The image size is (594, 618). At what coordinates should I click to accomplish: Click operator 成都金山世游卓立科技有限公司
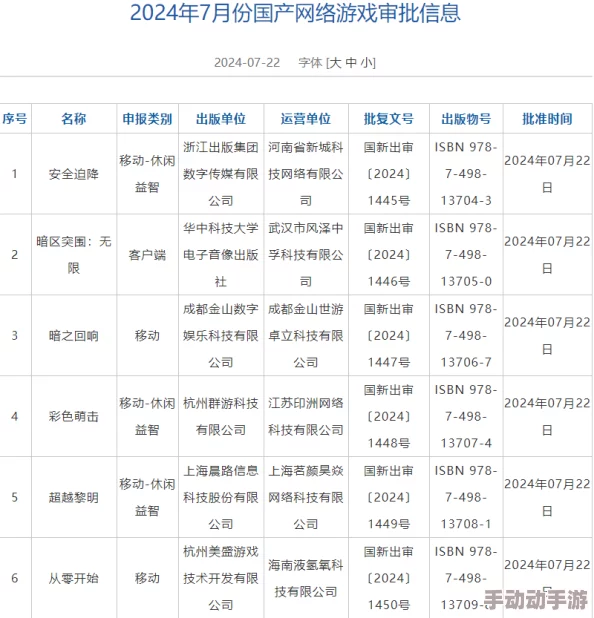pyautogui.click(x=306, y=335)
